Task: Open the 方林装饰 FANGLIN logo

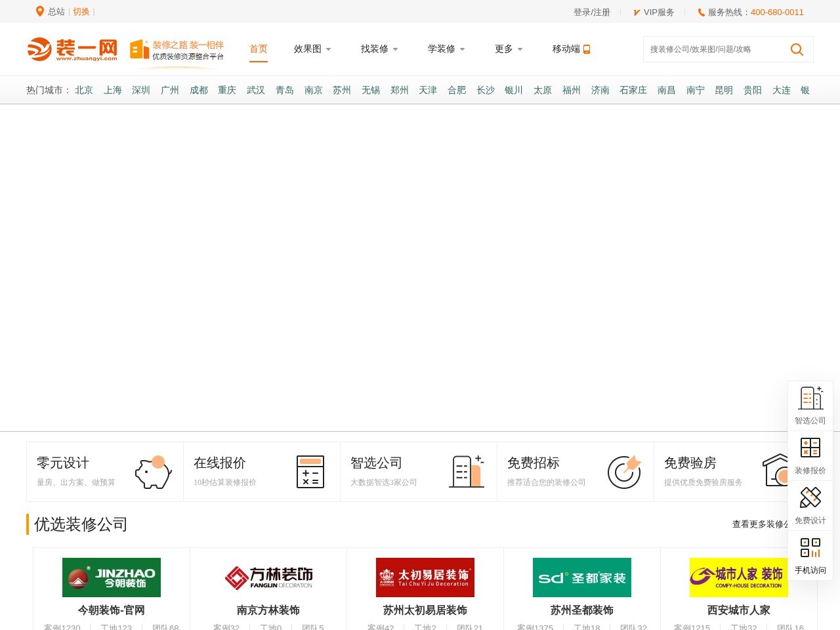Action: 268,577
